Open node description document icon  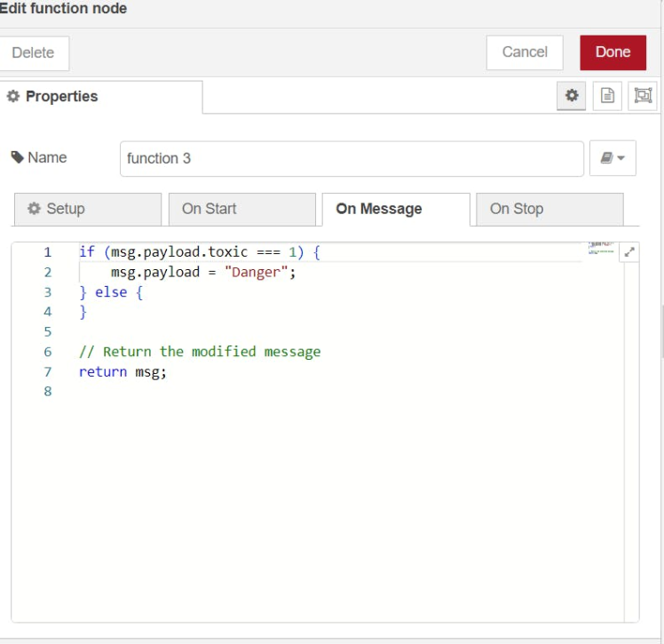tap(607, 96)
